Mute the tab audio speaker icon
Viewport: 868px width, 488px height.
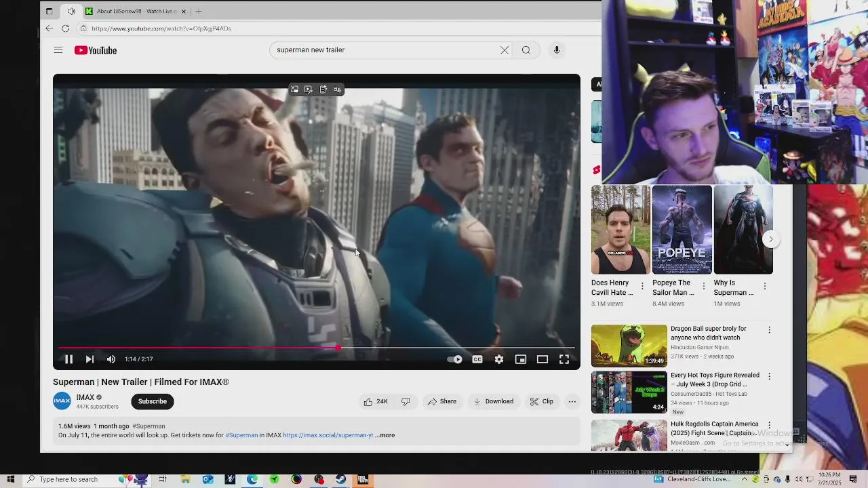(71, 11)
